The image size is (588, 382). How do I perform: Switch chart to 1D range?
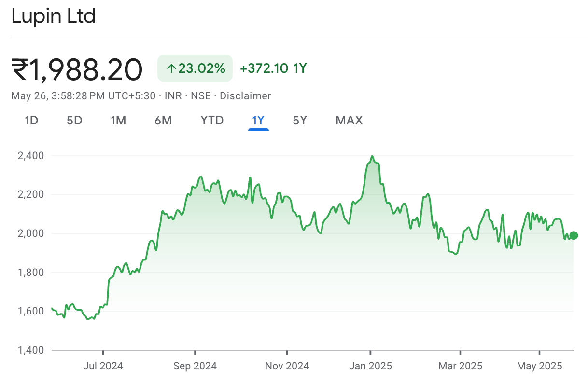coord(31,120)
